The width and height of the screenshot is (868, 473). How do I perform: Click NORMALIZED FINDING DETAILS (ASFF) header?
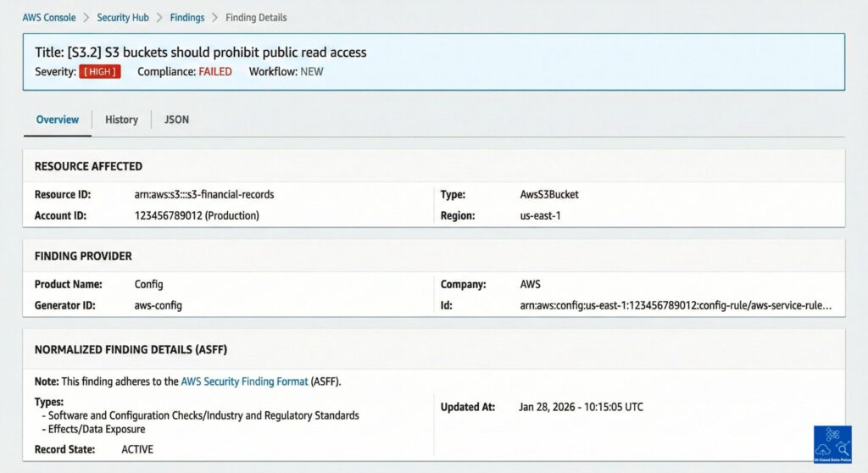[x=131, y=349]
